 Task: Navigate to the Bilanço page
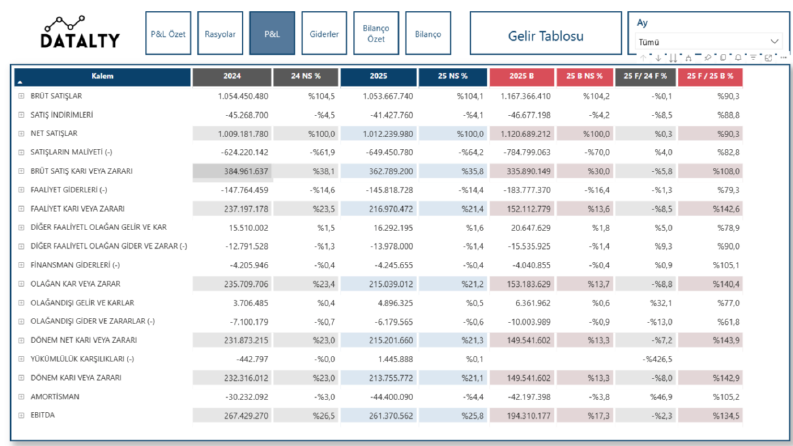click(x=428, y=33)
